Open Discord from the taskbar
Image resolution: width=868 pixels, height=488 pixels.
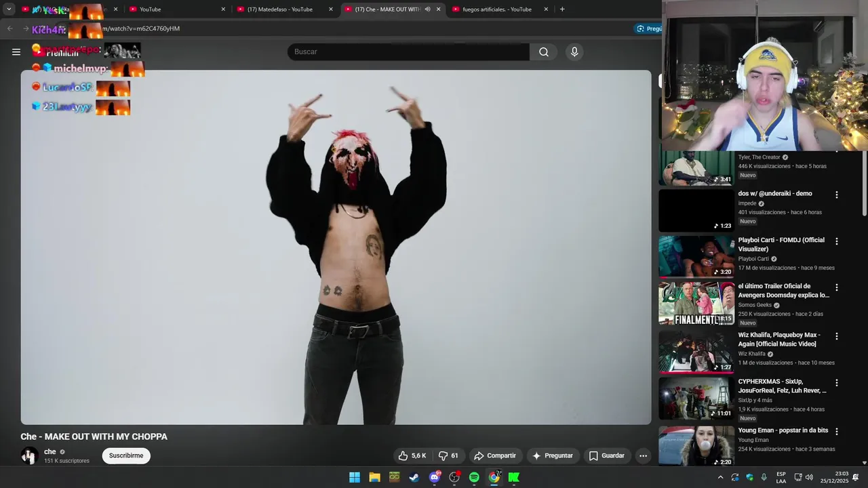(435, 477)
